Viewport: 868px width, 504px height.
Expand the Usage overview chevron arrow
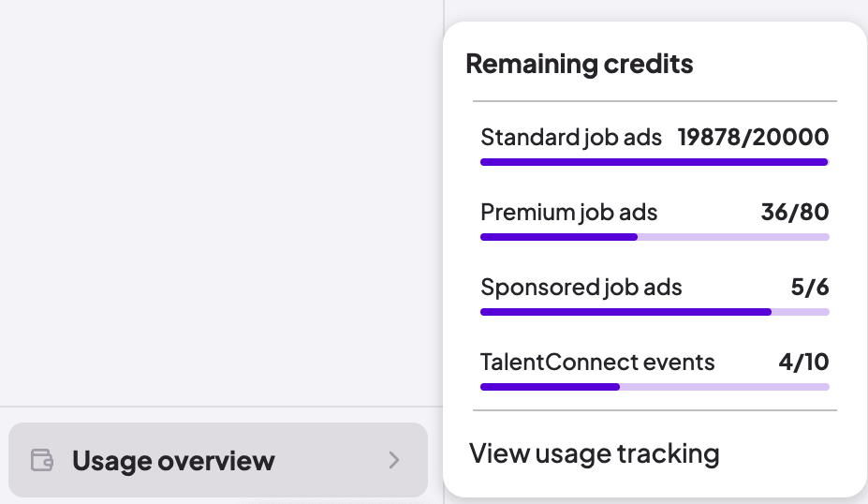(x=394, y=460)
